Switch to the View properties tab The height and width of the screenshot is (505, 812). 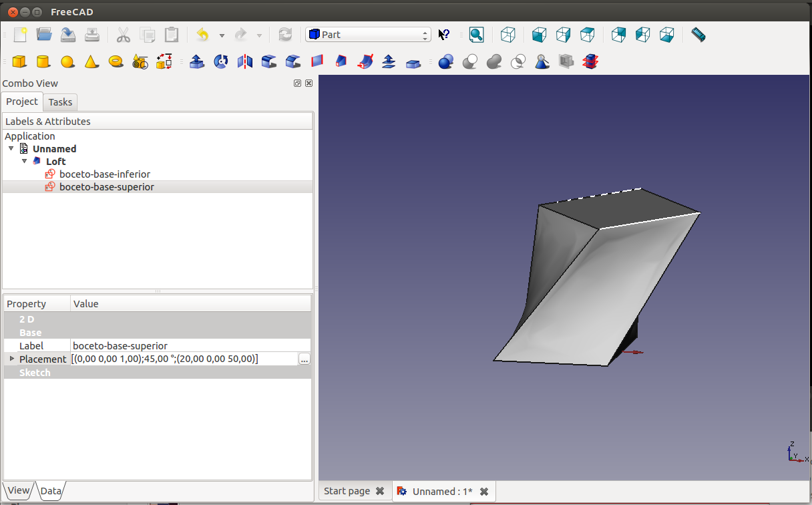[x=18, y=490]
